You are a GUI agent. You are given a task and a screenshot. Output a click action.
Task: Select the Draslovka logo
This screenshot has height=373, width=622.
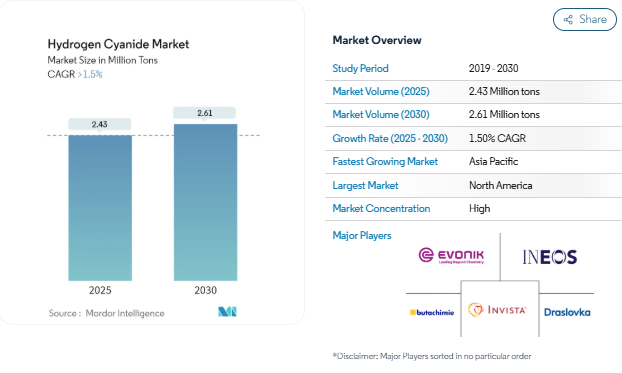pos(567,312)
